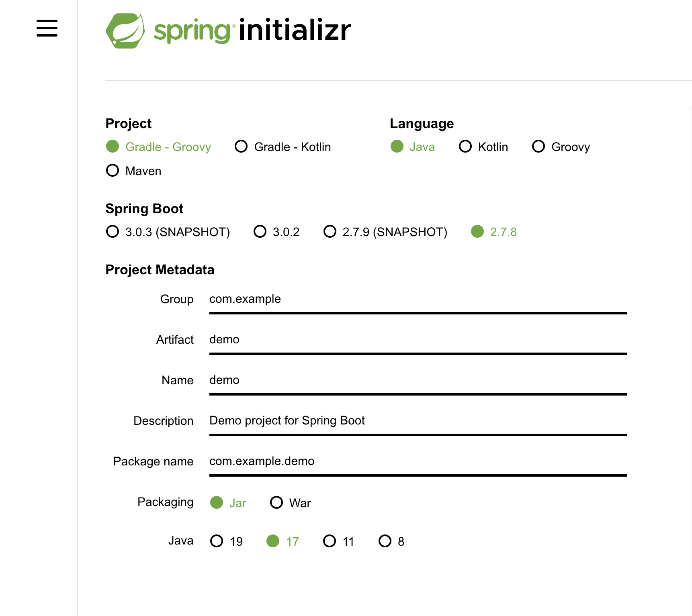Click the Group field label
The height and width of the screenshot is (616, 692).
click(x=177, y=299)
